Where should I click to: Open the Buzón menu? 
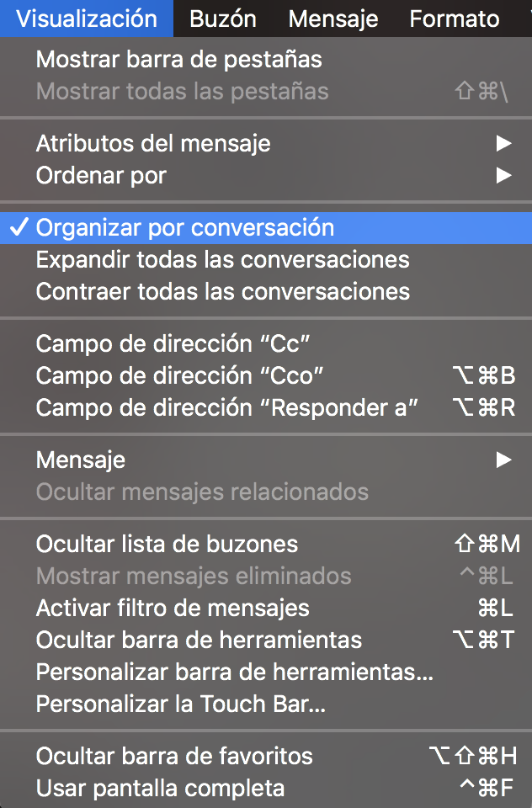pos(223,19)
